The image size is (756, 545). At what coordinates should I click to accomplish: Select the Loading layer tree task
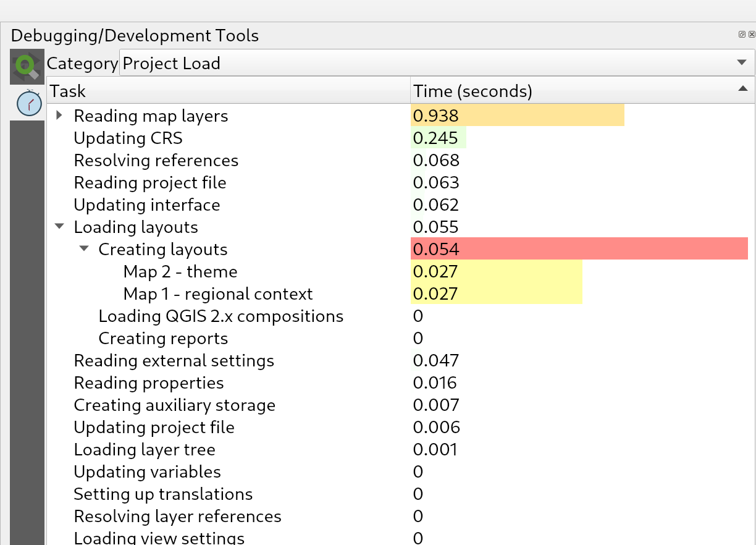click(144, 450)
